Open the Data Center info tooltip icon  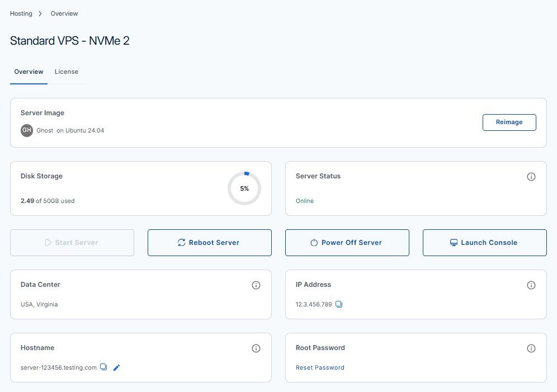(x=256, y=285)
